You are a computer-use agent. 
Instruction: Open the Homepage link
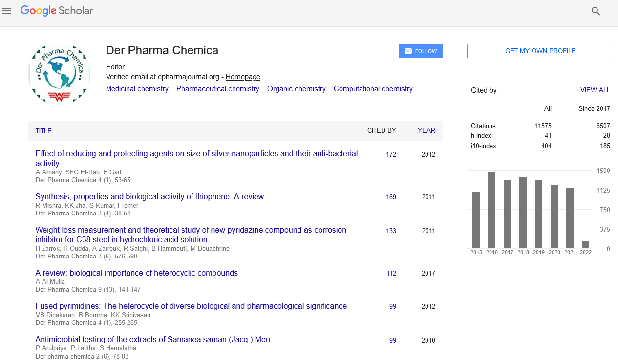(243, 77)
